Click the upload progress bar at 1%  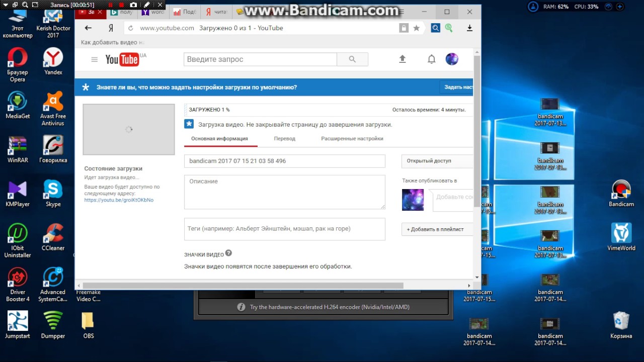[329, 110]
